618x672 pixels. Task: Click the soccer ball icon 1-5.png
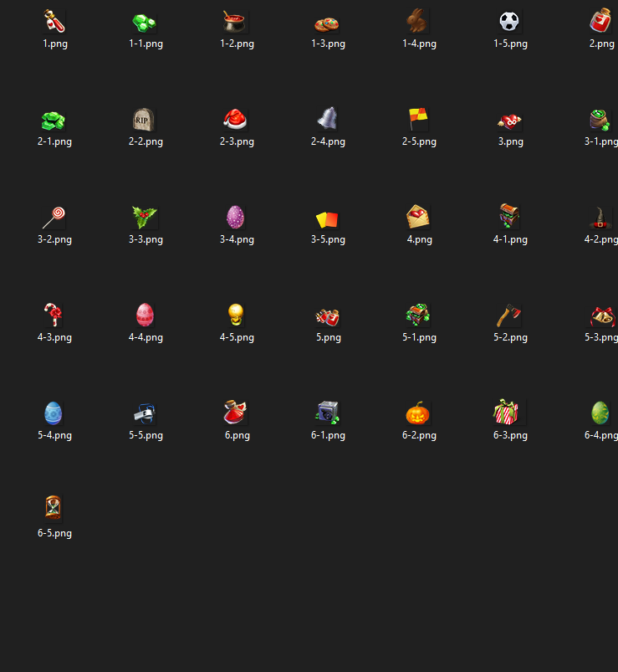tap(509, 22)
